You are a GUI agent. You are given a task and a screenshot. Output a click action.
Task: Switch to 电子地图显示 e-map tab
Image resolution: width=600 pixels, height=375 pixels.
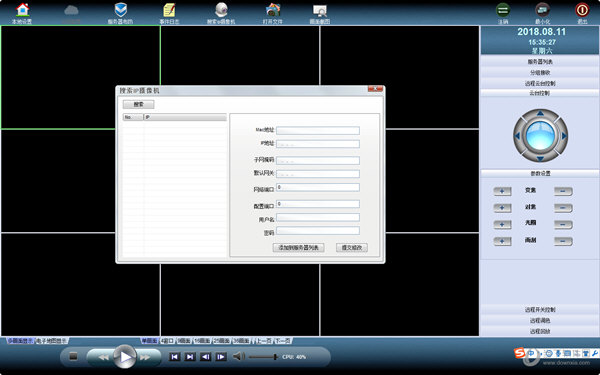coord(52,341)
